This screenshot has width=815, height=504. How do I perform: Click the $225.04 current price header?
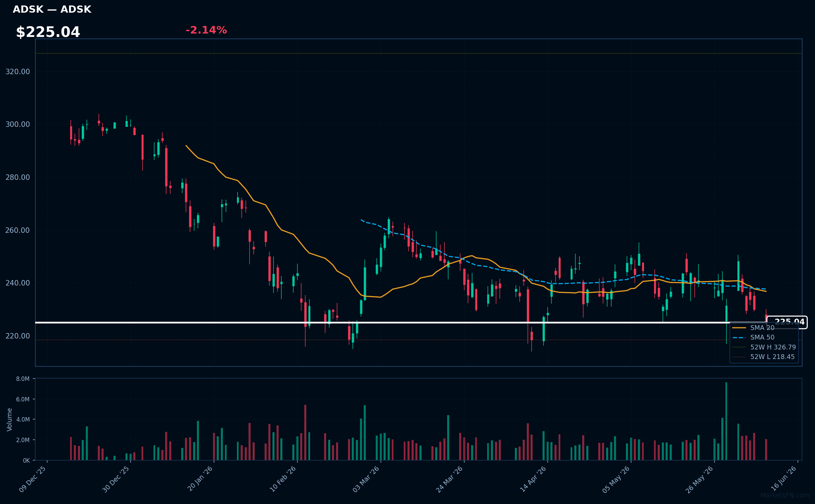48,32
